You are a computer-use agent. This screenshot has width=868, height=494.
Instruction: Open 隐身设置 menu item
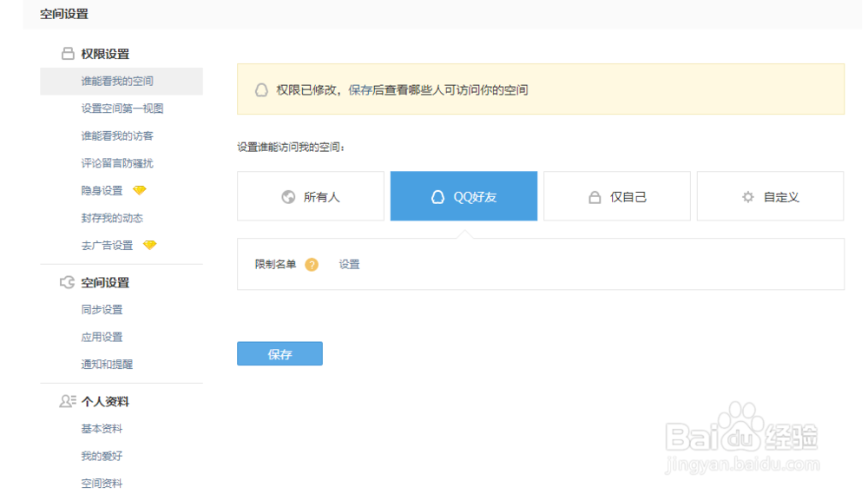click(x=102, y=190)
